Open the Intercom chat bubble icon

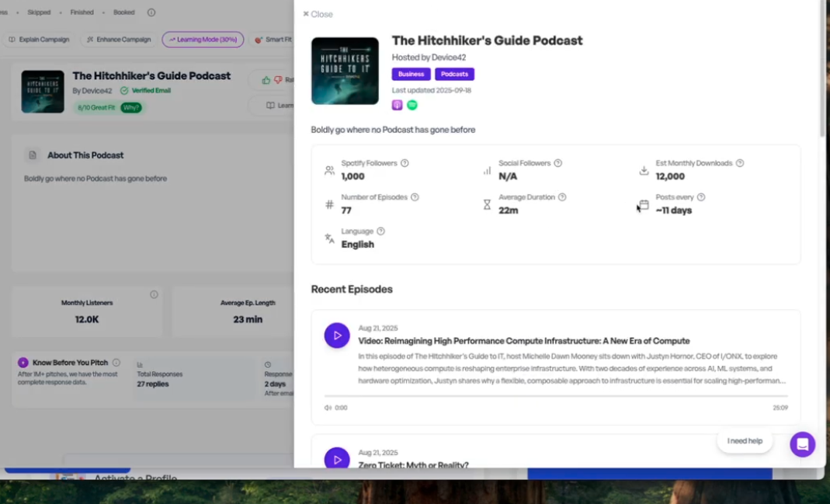click(x=802, y=444)
